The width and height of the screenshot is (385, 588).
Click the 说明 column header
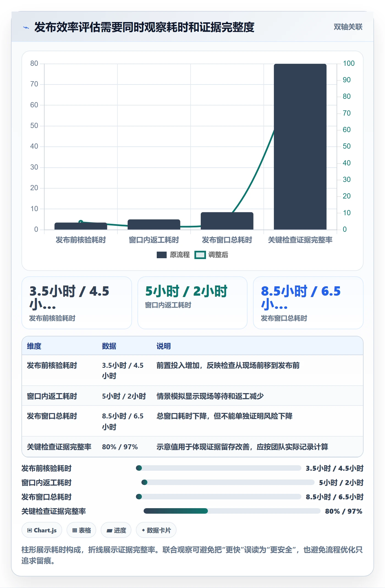pyautogui.click(x=164, y=346)
